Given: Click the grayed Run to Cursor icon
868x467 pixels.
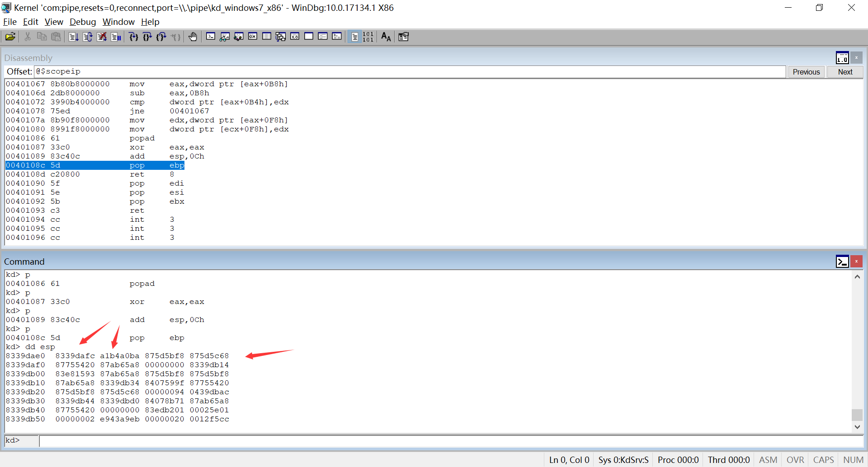Looking at the screenshot, I should tap(176, 37).
